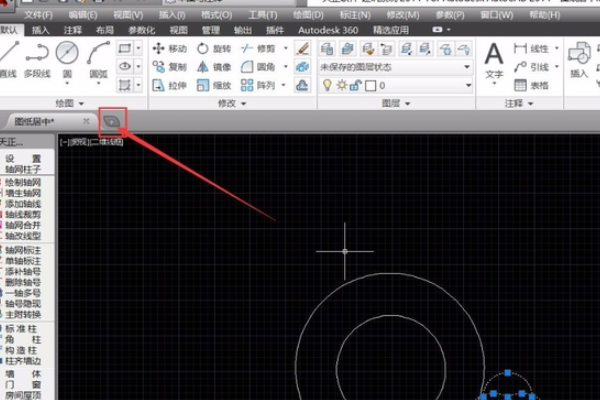Screen dimensions: 600x400
Task: Open the File (文件) menu
Action: (38, 15)
